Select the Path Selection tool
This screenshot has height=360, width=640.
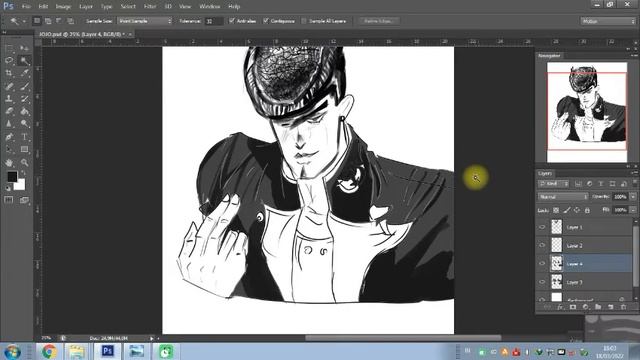(x=9, y=149)
